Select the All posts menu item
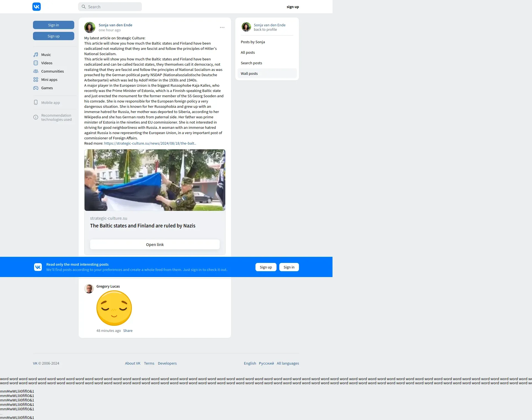The height and width of the screenshot is (420, 532). tap(248, 52)
